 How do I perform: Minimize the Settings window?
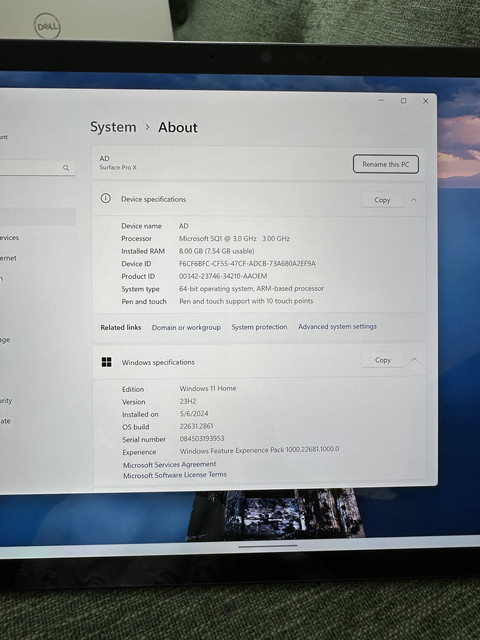point(381,100)
